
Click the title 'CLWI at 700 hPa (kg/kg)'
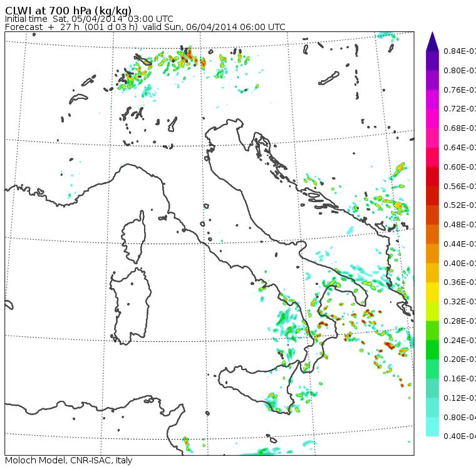point(68,11)
